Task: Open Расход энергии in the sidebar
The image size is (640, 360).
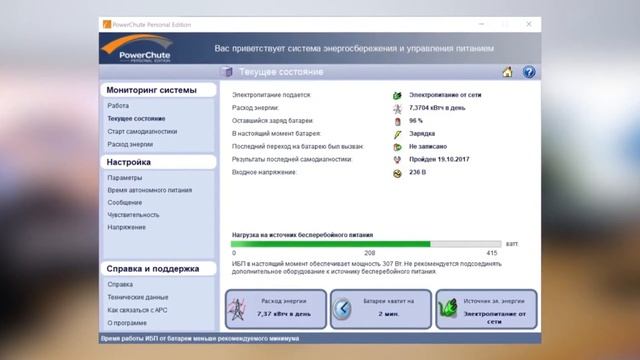Action: (x=130, y=144)
